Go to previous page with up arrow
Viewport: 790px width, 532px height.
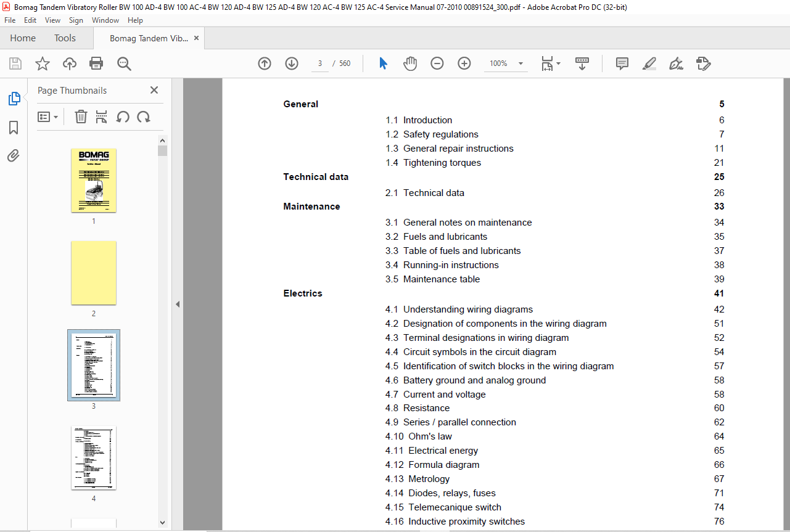265,63
